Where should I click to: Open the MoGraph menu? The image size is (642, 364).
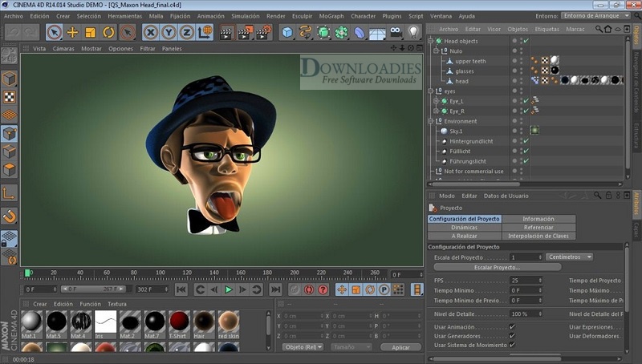(331, 16)
